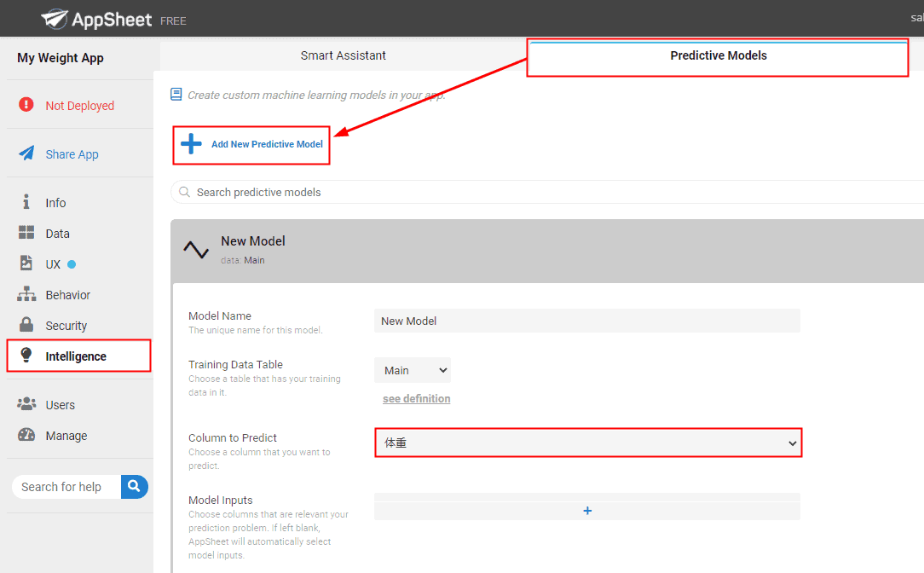Click Add New Predictive Model
924x573 pixels.
coord(267,144)
